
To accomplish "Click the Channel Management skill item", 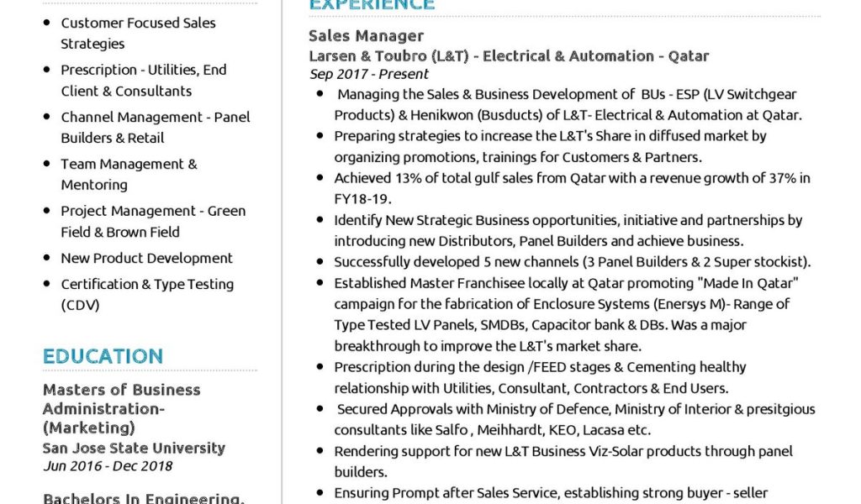I will [x=155, y=128].
